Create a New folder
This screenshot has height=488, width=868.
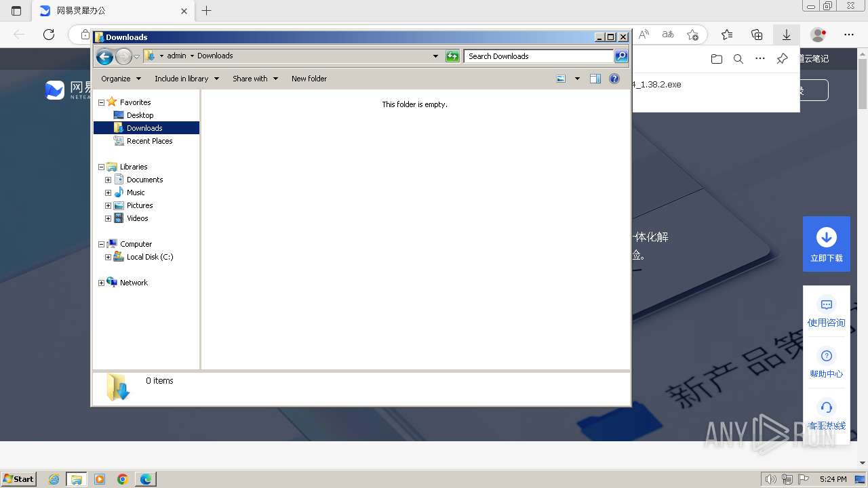click(309, 79)
